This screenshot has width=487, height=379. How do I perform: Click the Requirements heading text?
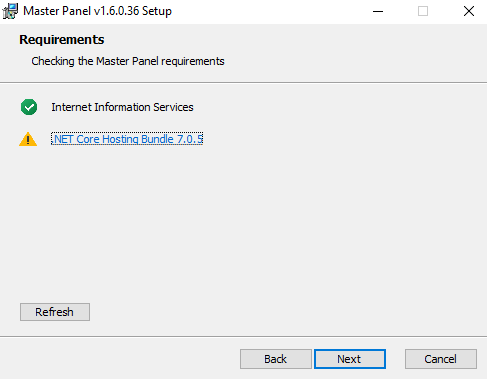coord(62,40)
